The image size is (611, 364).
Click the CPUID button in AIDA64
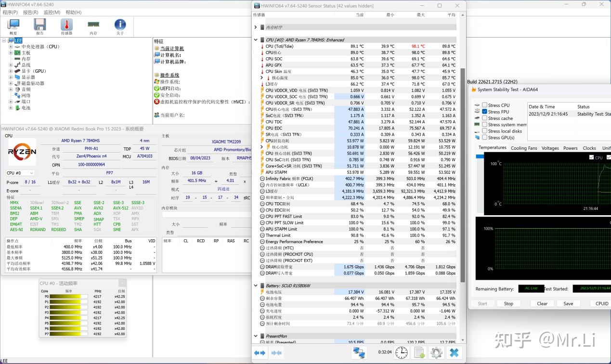tap(602, 304)
